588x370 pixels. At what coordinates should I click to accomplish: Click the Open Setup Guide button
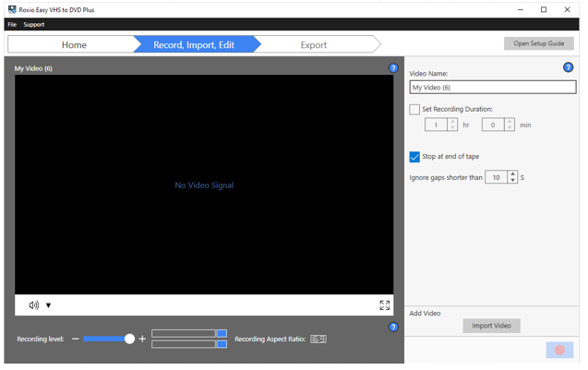click(x=539, y=43)
